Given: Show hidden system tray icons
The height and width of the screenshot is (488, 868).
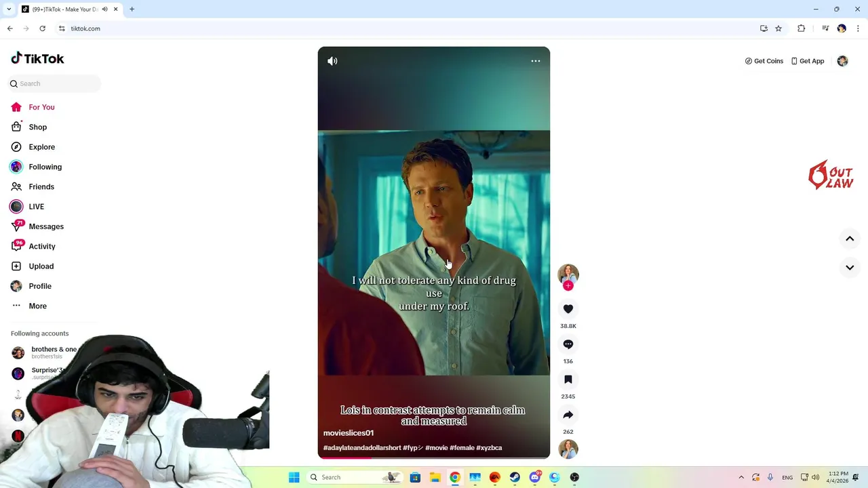Looking at the screenshot, I should 741,477.
